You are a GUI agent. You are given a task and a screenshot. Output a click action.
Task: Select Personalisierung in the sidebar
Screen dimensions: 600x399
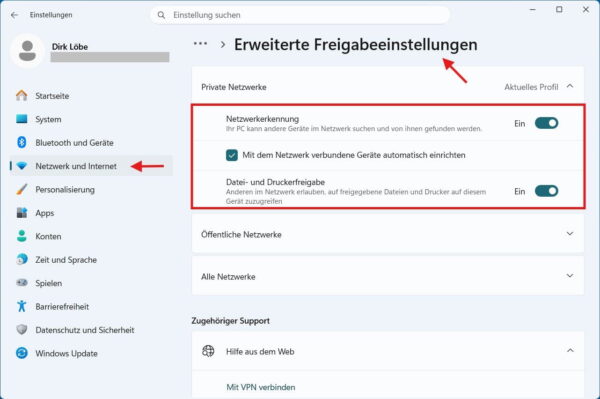91,189
